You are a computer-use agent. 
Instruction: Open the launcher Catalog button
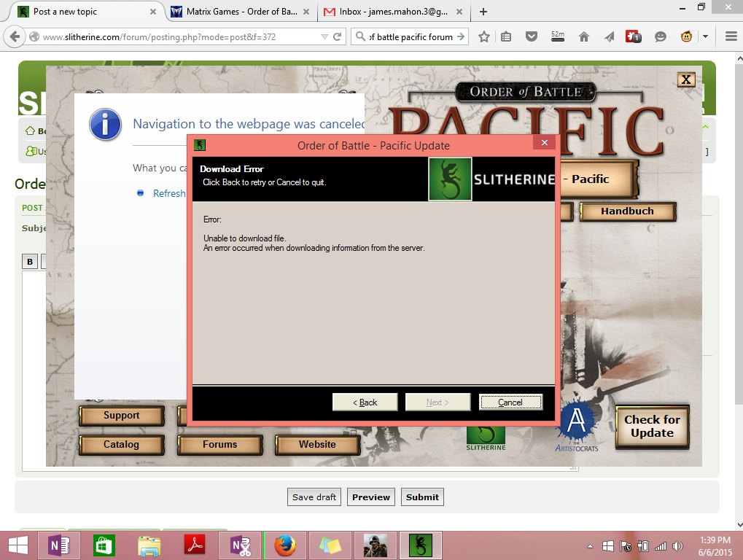pos(121,444)
